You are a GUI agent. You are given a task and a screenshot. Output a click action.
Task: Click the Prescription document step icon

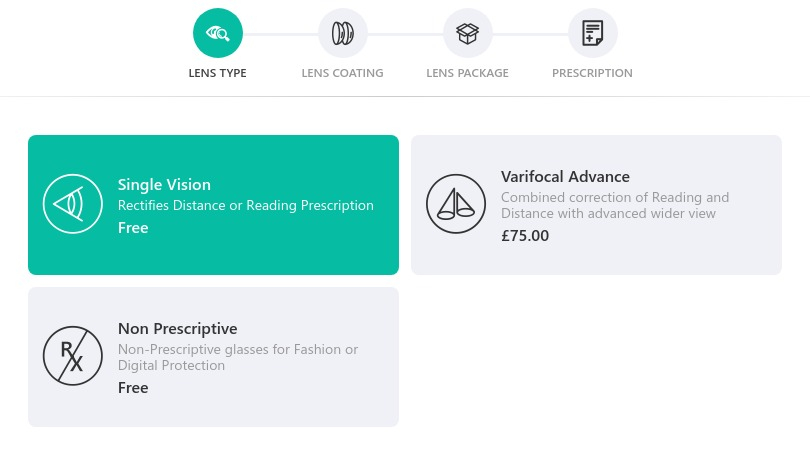point(593,33)
